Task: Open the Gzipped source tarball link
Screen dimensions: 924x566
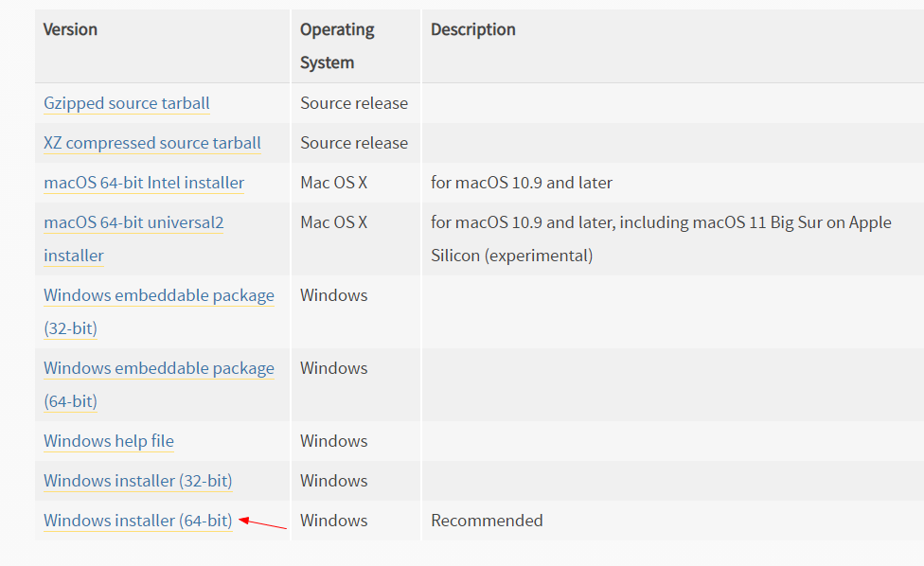Action: click(127, 103)
